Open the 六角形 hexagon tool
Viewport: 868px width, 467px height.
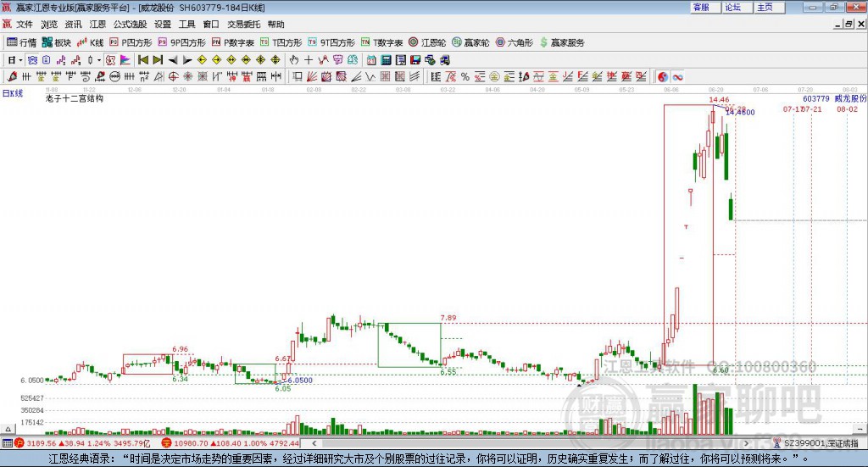click(515, 42)
